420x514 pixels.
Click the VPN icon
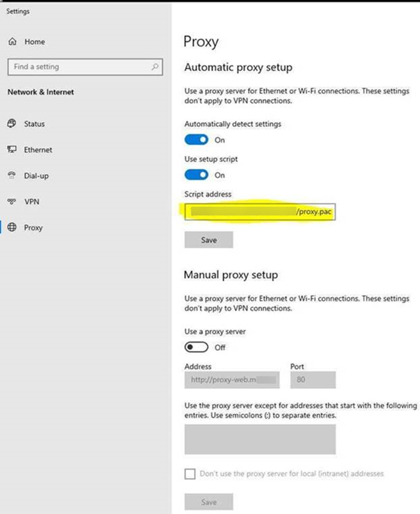(x=12, y=202)
